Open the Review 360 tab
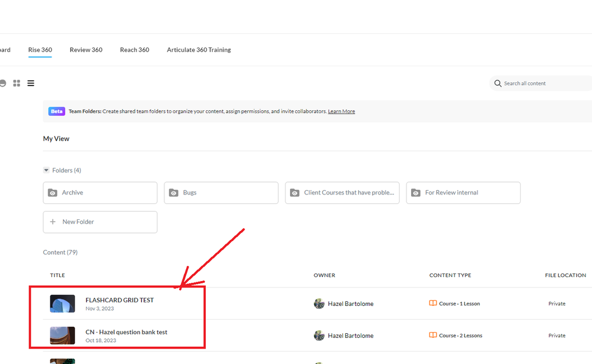 click(86, 50)
